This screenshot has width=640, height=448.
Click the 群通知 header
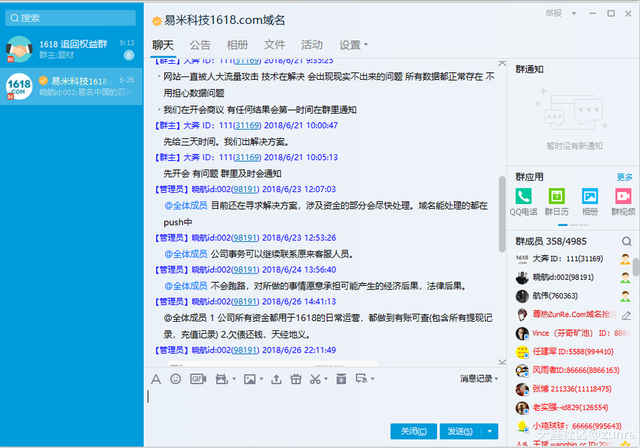(529, 69)
